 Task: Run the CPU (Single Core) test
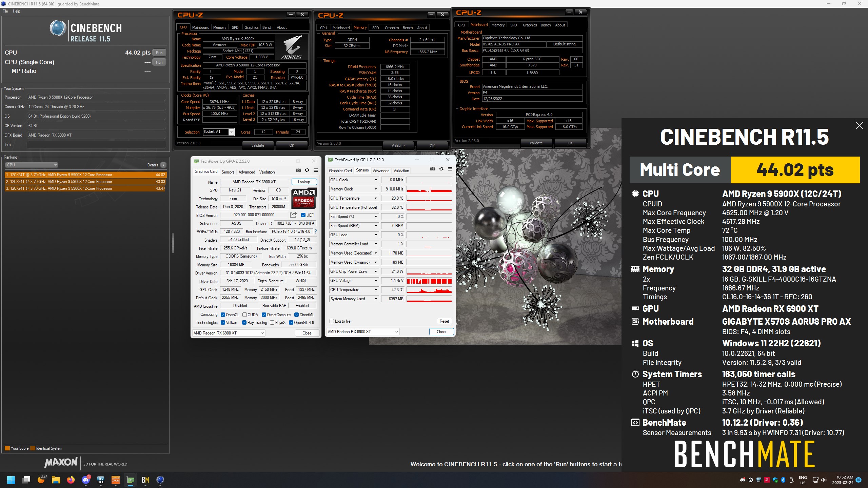click(x=159, y=62)
